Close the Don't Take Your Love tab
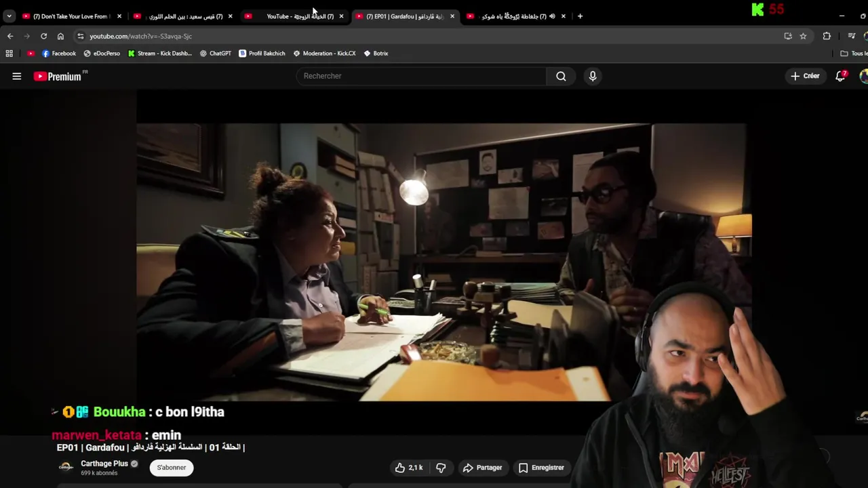 pos(119,16)
